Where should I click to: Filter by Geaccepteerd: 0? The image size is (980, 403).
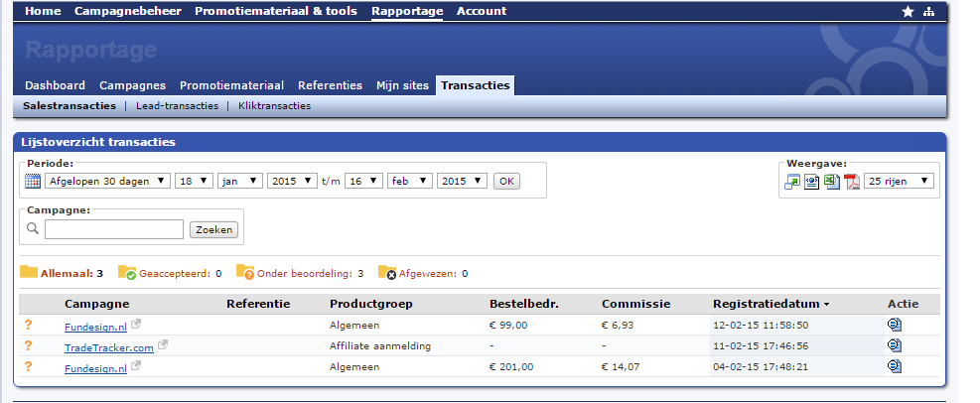(x=180, y=274)
